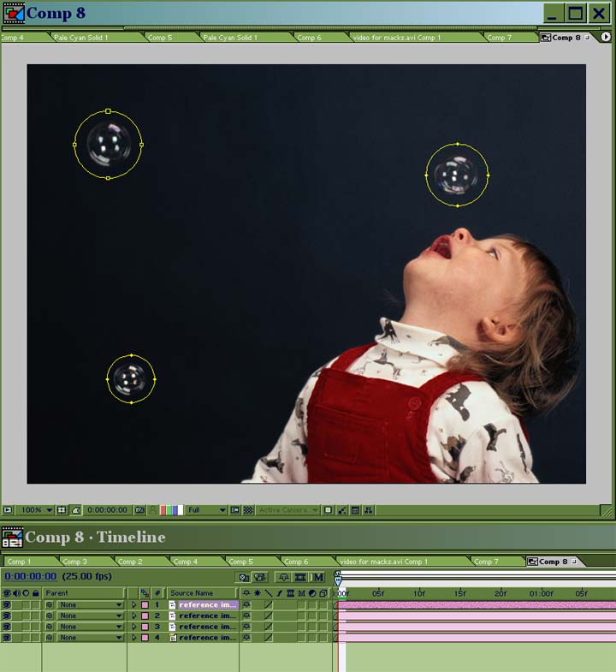Toggle Live Update icon in the timeline
The image size is (616, 672).
243,577
